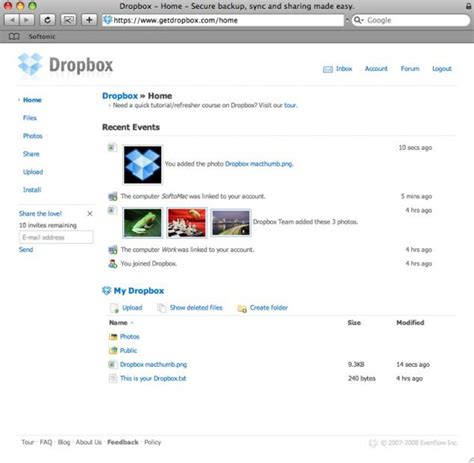Image resolution: width=474 pixels, height=463 pixels.
Task: Sort file list by Name arrow
Action: (x=132, y=323)
